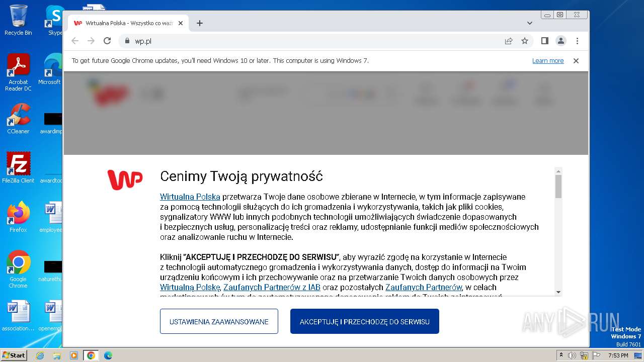This screenshot has height=362, width=644.
Task: Select the Wirtualna Polska tab
Action: 128,23
